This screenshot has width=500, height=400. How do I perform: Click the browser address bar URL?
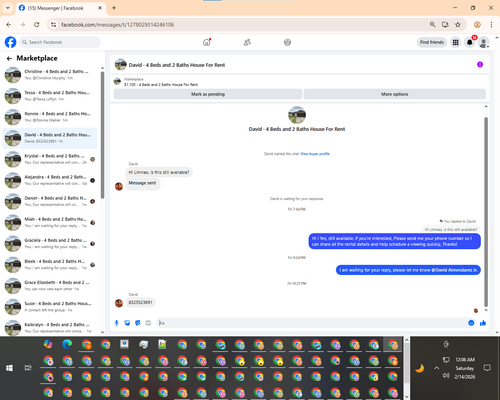coord(117,25)
